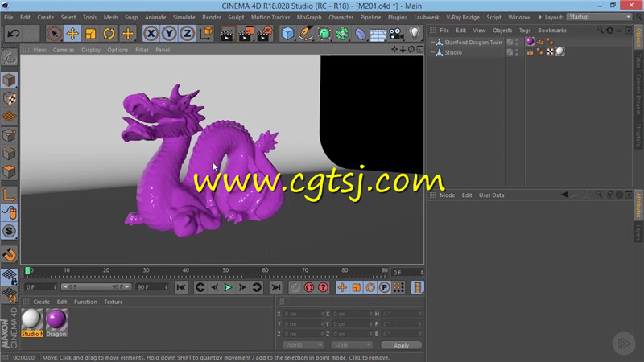Open Edit Render Settings

[x=265, y=34]
